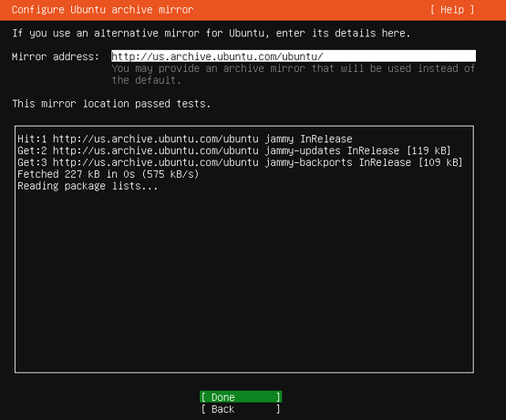Click the Mirror address input field

pos(294,56)
